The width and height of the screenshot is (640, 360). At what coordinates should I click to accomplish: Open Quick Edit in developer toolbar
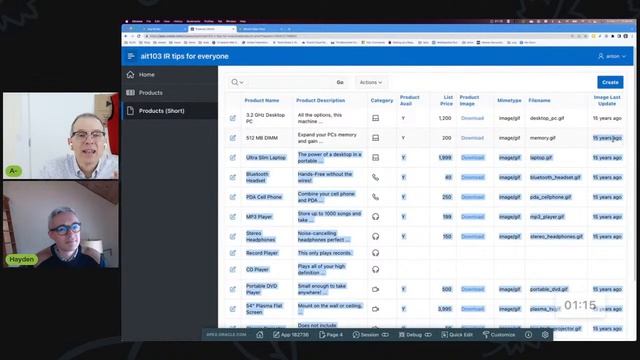pos(457,335)
